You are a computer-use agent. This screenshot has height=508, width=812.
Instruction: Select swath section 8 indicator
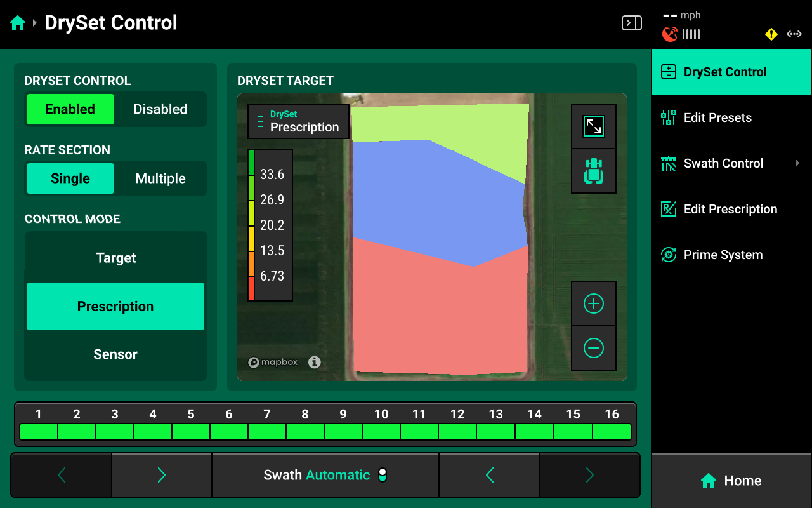click(x=305, y=432)
